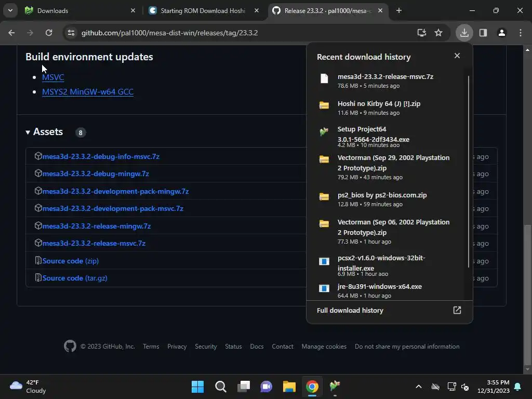532x399 pixels.
Task: Go back to the previous page
Action: coord(11,33)
